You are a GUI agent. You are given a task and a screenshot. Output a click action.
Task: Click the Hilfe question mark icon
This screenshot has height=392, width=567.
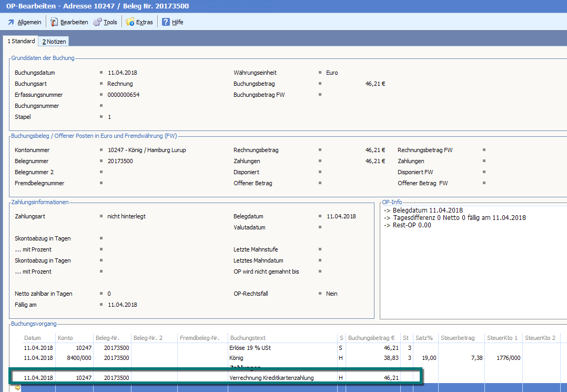[166, 22]
